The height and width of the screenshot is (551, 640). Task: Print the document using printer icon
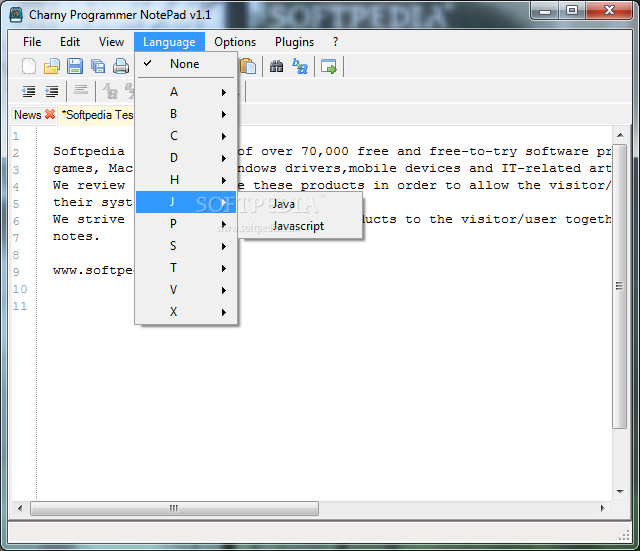(121, 66)
